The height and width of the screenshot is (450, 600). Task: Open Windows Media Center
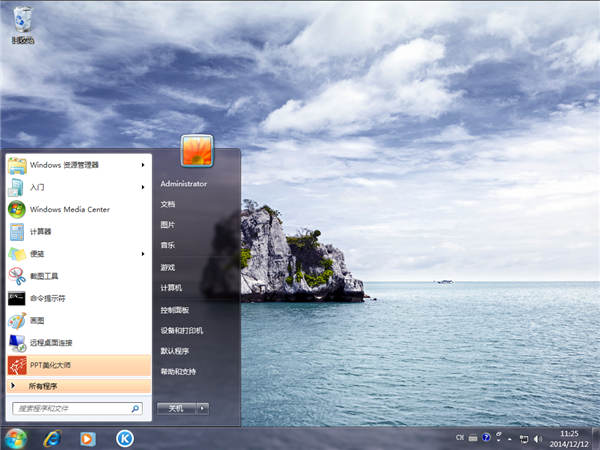click(x=78, y=209)
